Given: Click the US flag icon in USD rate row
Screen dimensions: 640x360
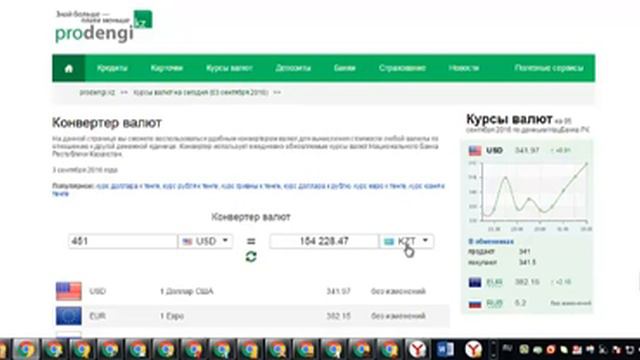Looking at the screenshot, I should tap(69, 291).
